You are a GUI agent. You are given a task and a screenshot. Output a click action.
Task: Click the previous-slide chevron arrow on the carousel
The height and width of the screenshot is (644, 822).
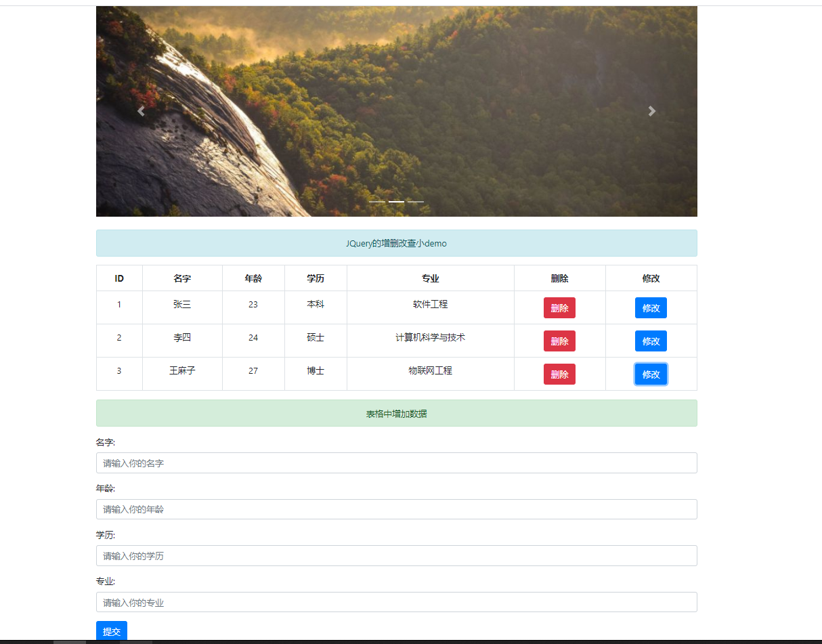pyautogui.click(x=141, y=111)
